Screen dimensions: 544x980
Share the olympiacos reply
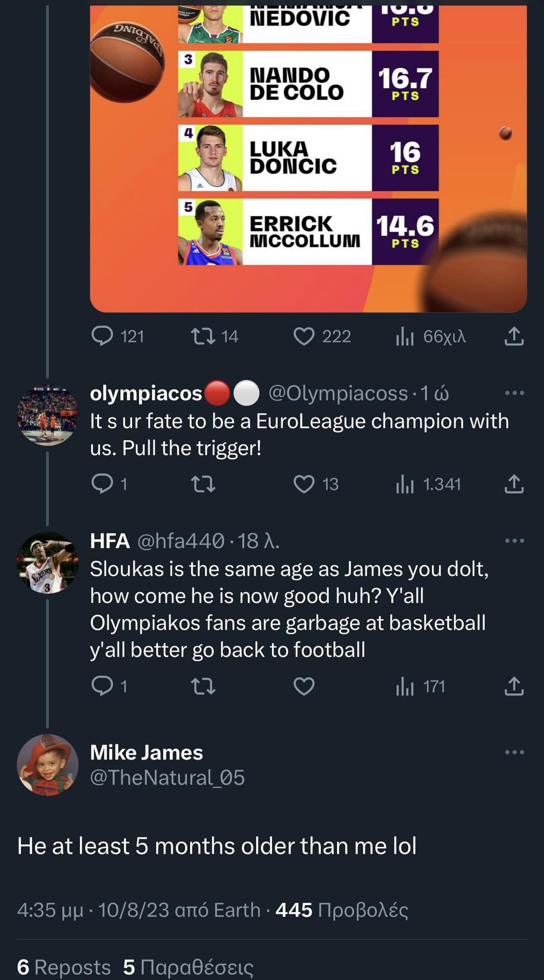[514, 484]
